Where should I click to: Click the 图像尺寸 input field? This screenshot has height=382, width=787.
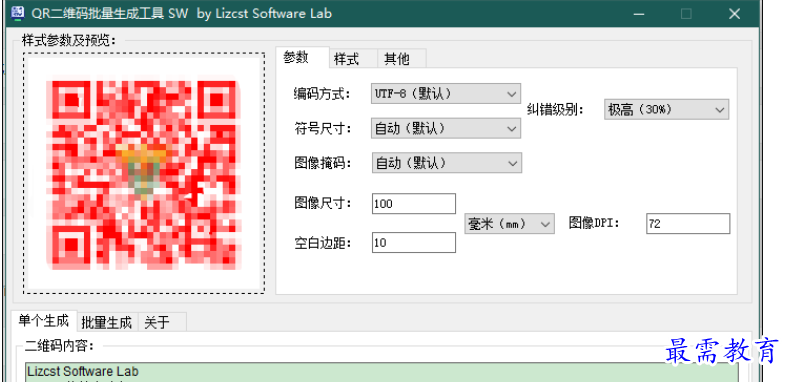(x=414, y=204)
